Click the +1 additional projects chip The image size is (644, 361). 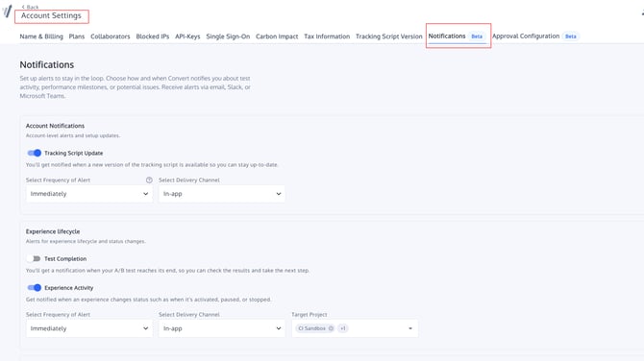click(x=343, y=328)
